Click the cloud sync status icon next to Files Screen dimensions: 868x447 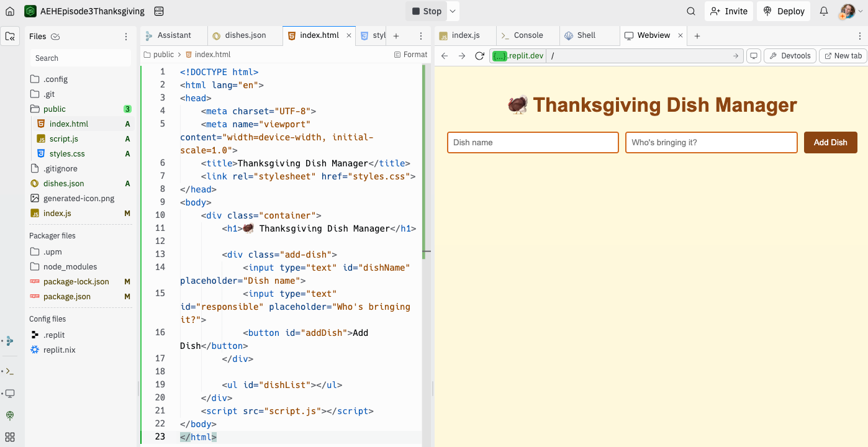tap(55, 37)
